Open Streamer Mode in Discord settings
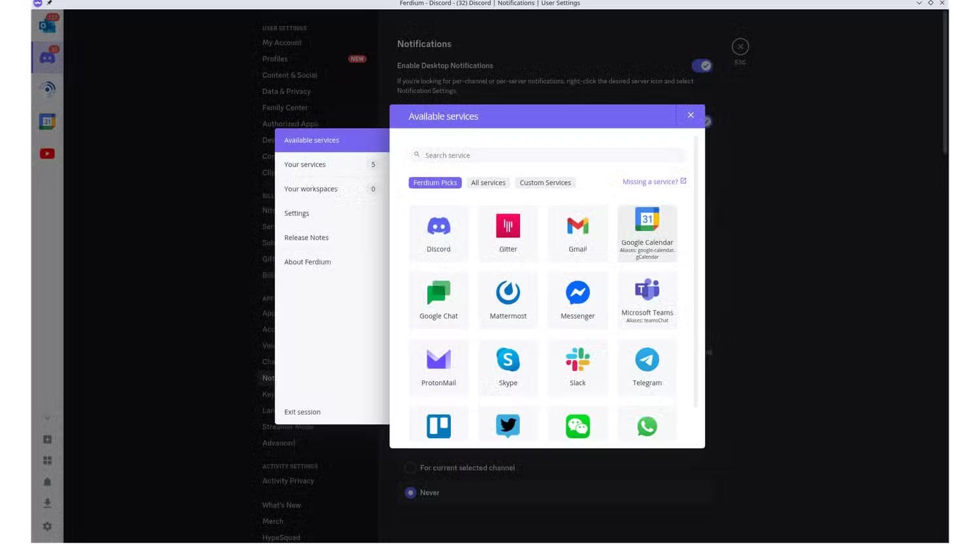The image size is (980, 551). coord(287,427)
